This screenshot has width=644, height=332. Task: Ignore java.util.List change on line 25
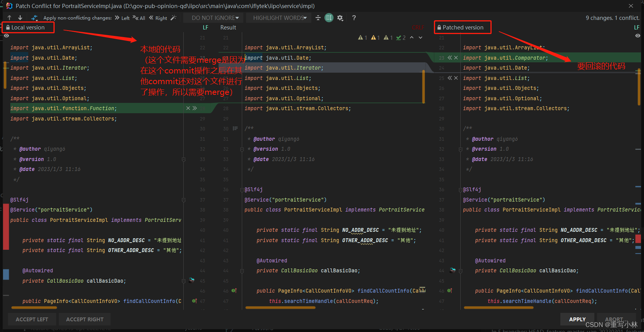click(456, 78)
